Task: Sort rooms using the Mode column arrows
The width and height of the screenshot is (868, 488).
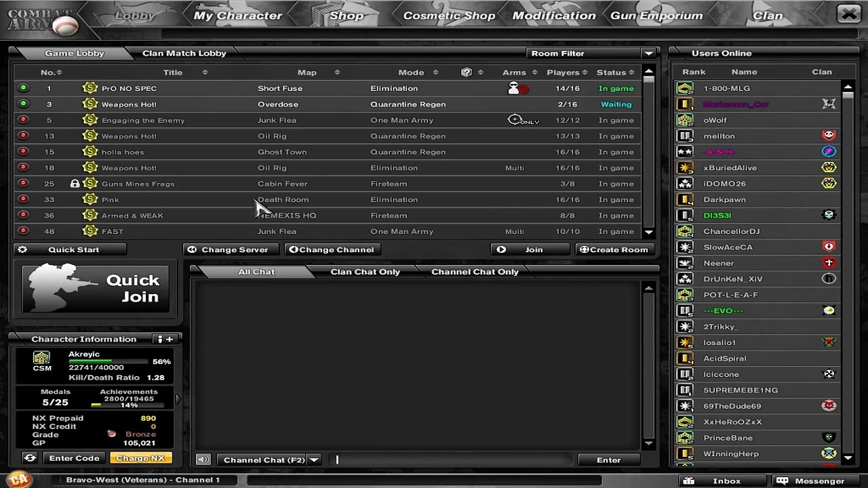Action: [435, 73]
